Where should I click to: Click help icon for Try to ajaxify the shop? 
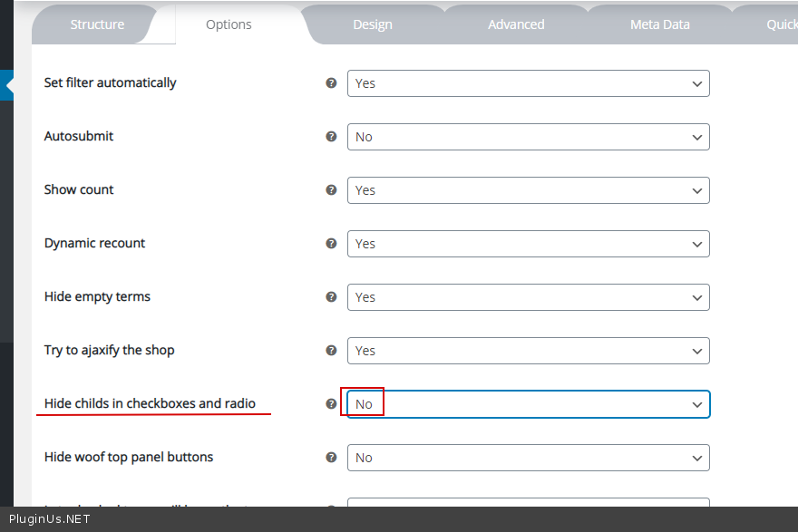[x=331, y=350]
